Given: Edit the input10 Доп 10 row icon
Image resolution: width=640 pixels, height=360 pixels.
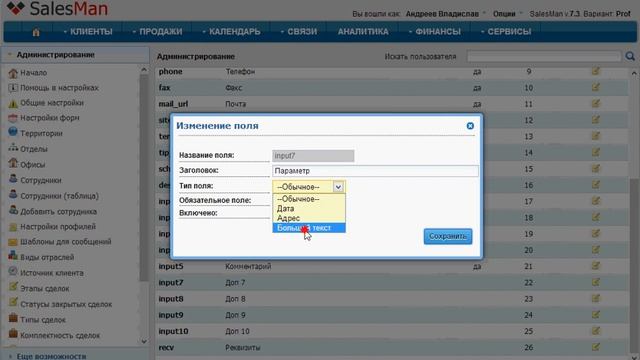Looking at the screenshot, I should click(x=596, y=331).
